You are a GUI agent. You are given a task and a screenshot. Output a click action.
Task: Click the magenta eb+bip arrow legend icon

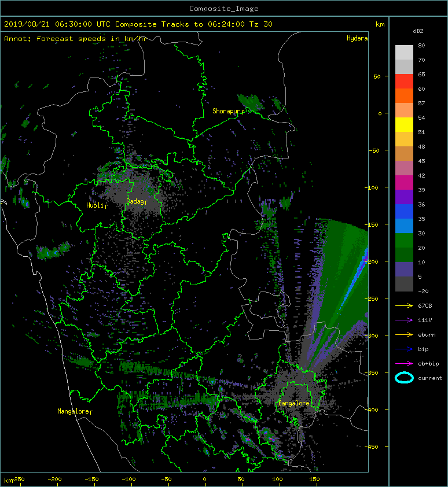[404, 363]
